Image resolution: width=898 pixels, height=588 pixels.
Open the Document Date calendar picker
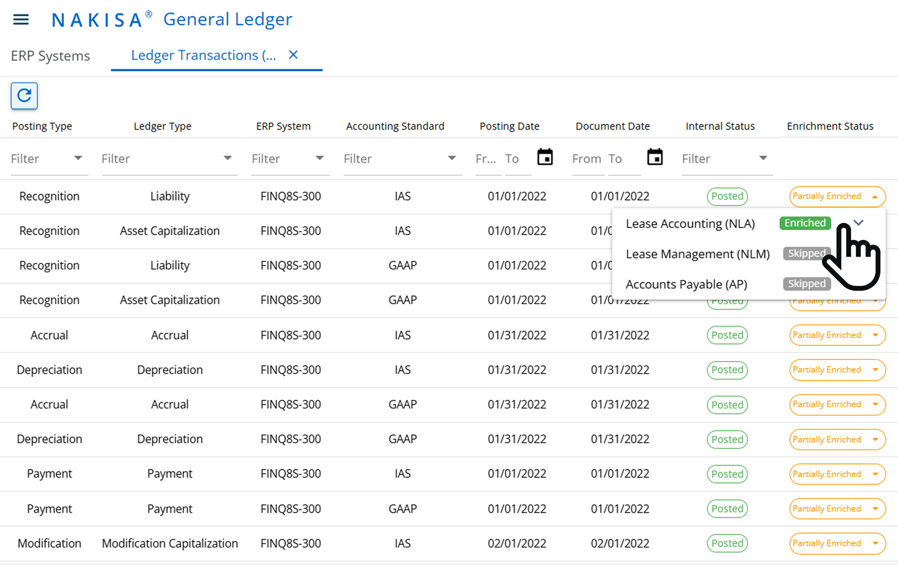[655, 157]
